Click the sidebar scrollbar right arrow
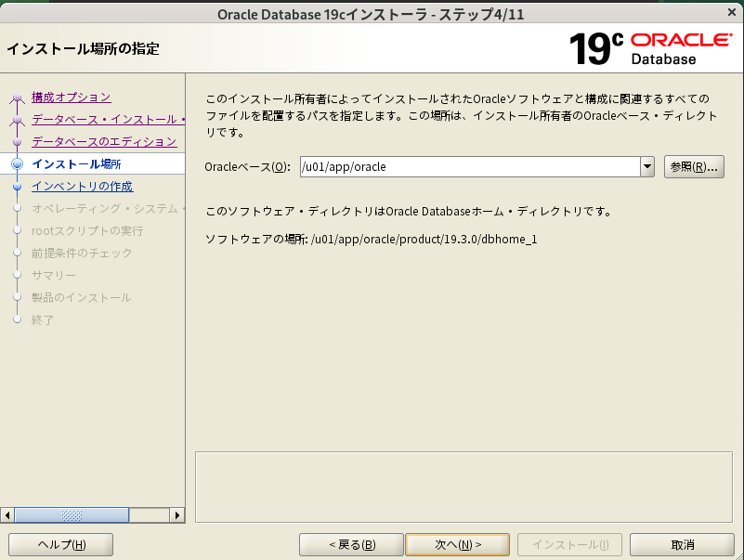Screen dimensions: 744x560 pos(177,514)
